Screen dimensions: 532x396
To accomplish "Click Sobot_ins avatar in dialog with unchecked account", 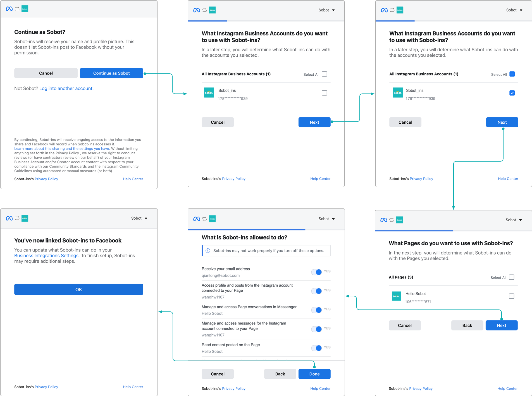I will point(209,93).
